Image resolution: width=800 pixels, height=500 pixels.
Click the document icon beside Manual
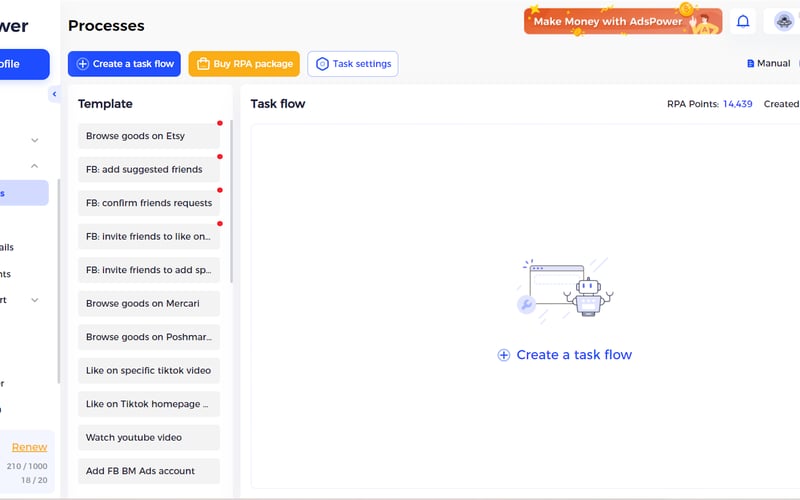tap(750, 63)
